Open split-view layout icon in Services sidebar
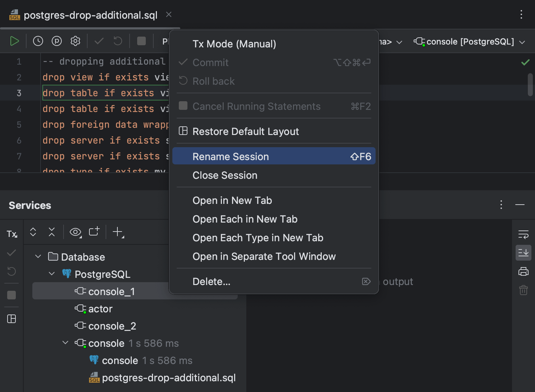The image size is (535, 392). tap(12, 319)
